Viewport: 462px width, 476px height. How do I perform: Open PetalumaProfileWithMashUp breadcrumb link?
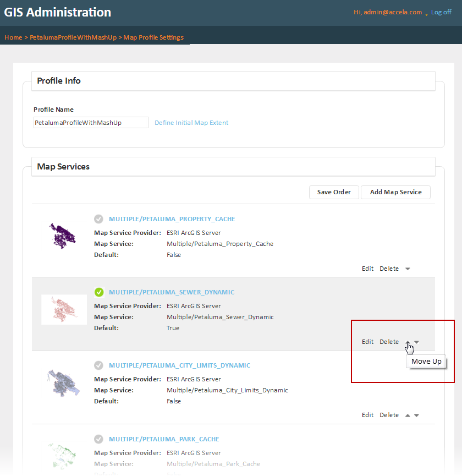[73, 37]
